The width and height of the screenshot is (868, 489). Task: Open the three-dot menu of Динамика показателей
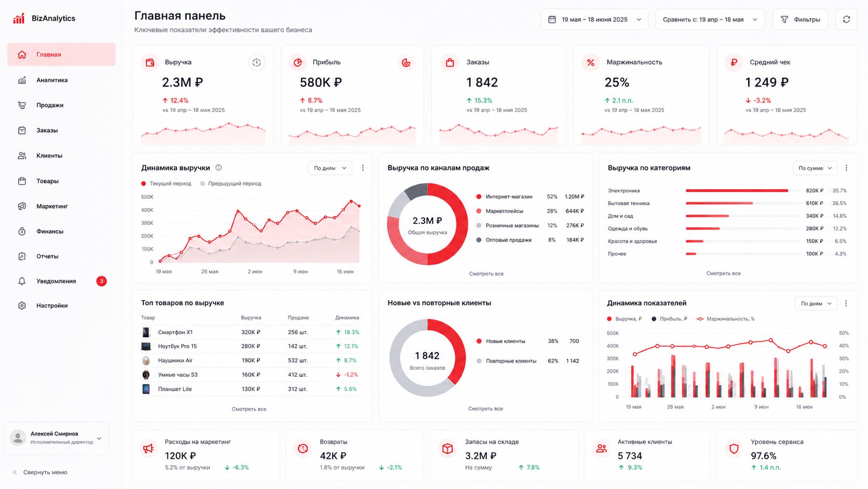click(x=846, y=303)
